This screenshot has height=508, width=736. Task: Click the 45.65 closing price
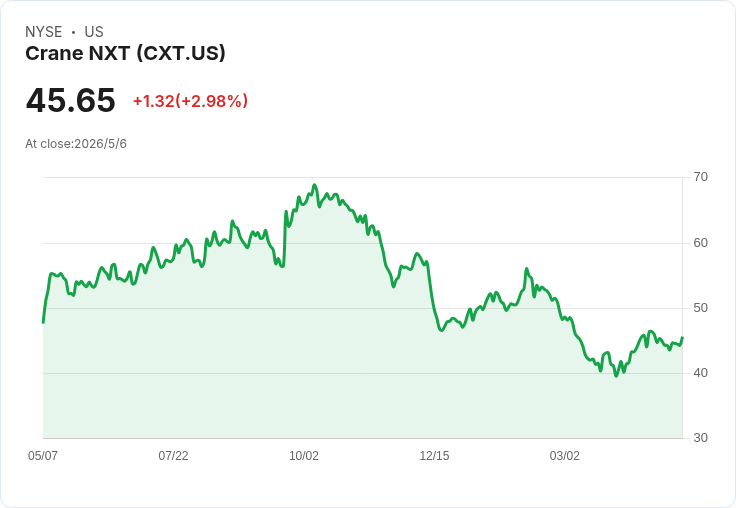[x=70, y=100]
